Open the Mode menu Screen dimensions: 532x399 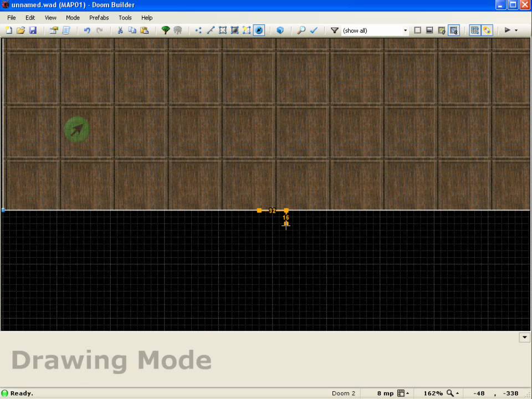pyautogui.click(x=73, y=18)
